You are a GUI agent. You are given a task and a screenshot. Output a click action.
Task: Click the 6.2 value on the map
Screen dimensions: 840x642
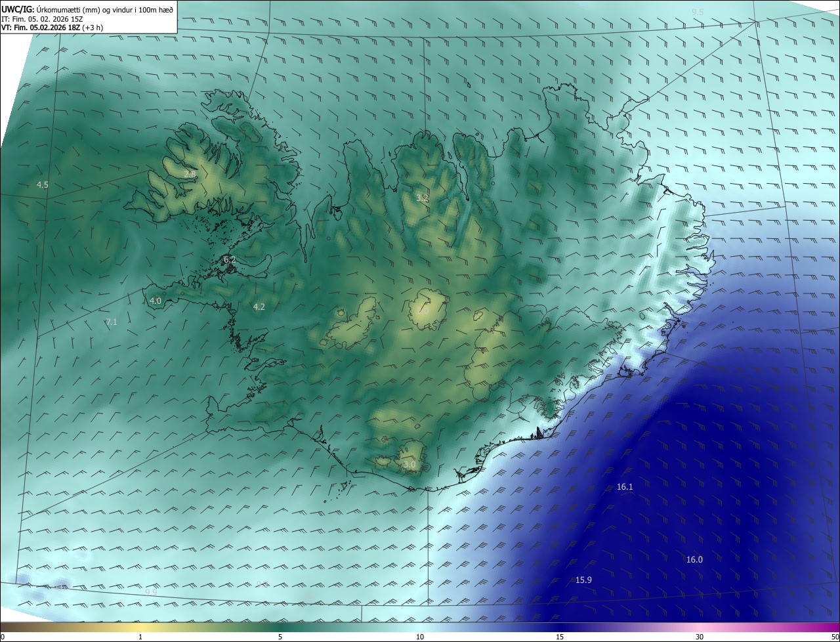(230, 260)
